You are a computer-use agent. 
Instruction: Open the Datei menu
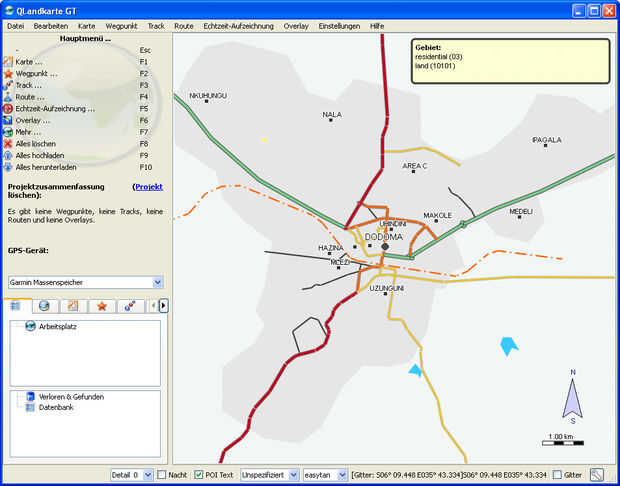pos(16,26)
